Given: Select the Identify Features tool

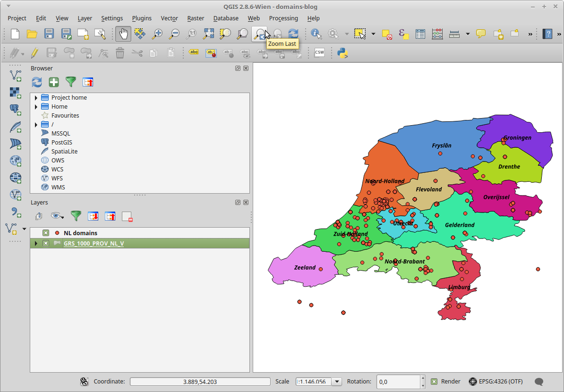Looking at the screenshot, I should [316, 34].
